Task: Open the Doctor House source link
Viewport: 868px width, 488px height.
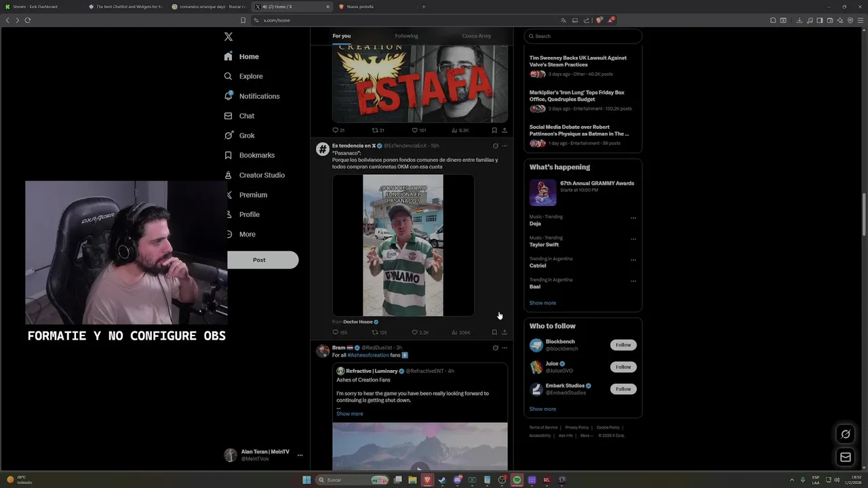Action: (358, 322)
